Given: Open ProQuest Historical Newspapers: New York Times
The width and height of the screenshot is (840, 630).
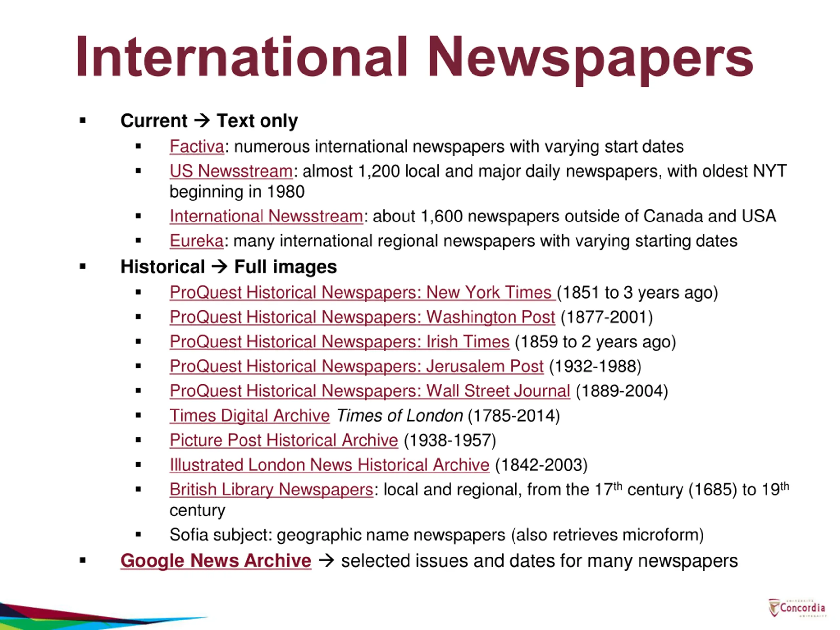Looking at the screenshot, I should [x=363, y=293].
